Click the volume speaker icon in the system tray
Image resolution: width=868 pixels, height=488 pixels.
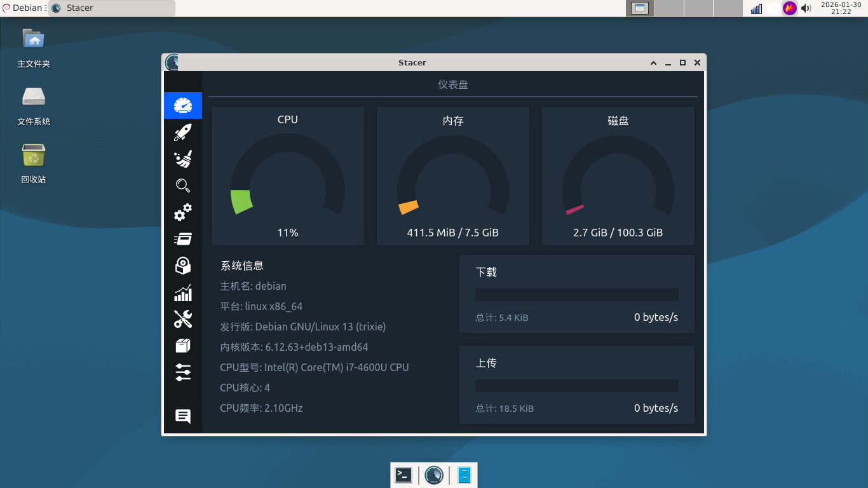pos(806,8)
